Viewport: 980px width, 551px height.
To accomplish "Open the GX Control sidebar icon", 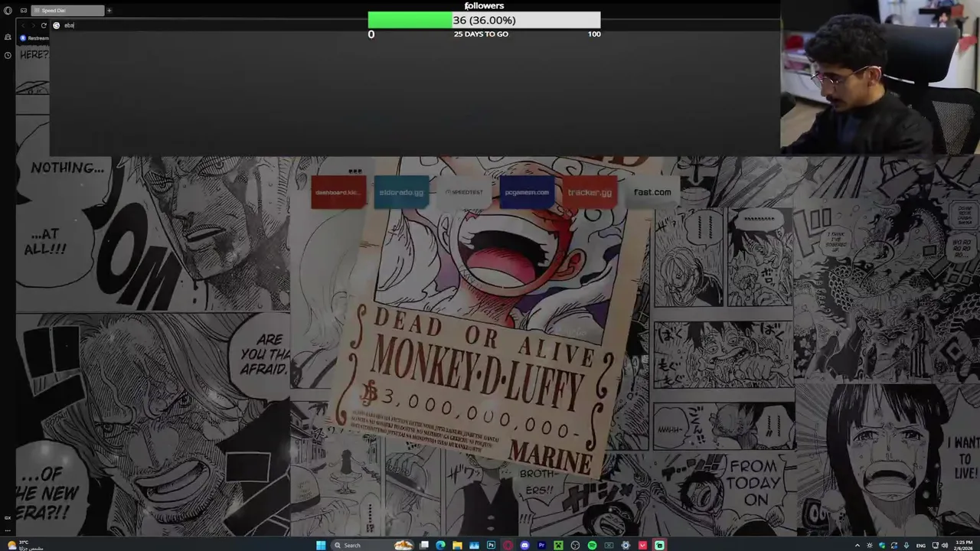I will (8, 37).
